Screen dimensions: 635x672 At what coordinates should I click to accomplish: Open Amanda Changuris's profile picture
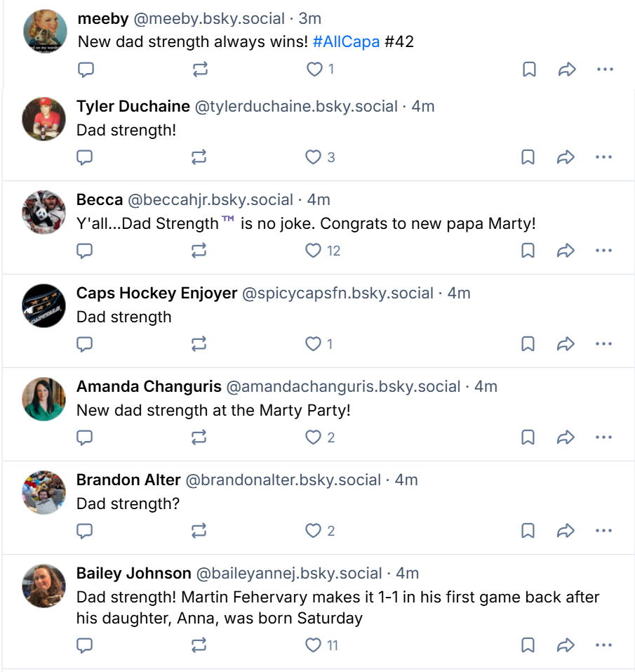[x=44, y=399]
